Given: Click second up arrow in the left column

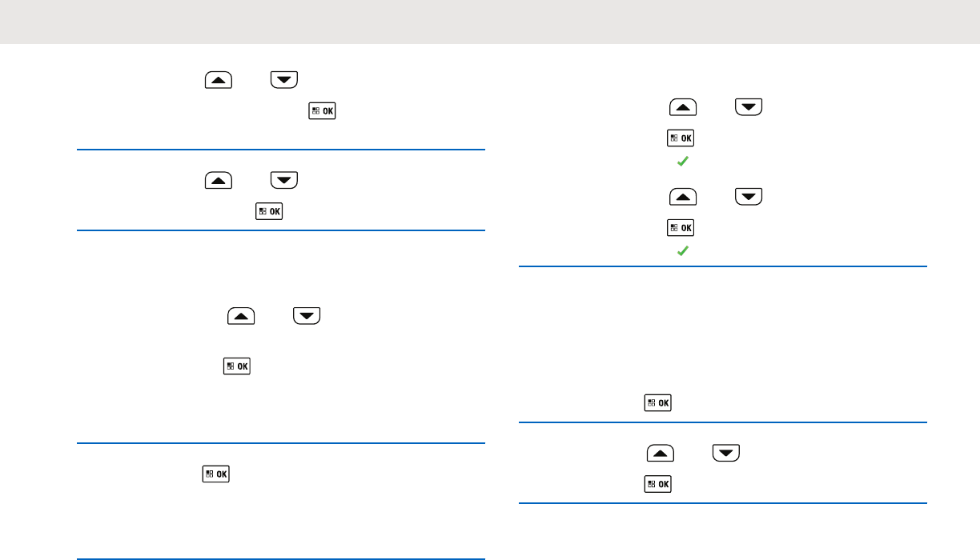Looking at the screenshot, I should [219, 181].
